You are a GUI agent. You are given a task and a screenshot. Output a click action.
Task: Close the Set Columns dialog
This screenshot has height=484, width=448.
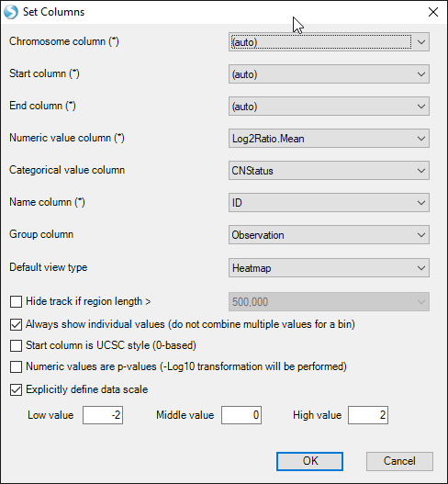point(433,12)
